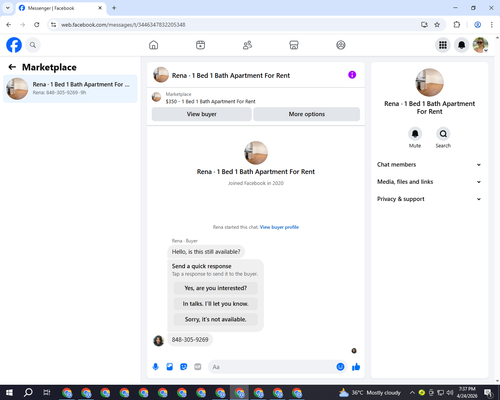Screen dimensions: 500x400
Task: Click the message bubble '848-305-9269'
Action: coord(190,340)
